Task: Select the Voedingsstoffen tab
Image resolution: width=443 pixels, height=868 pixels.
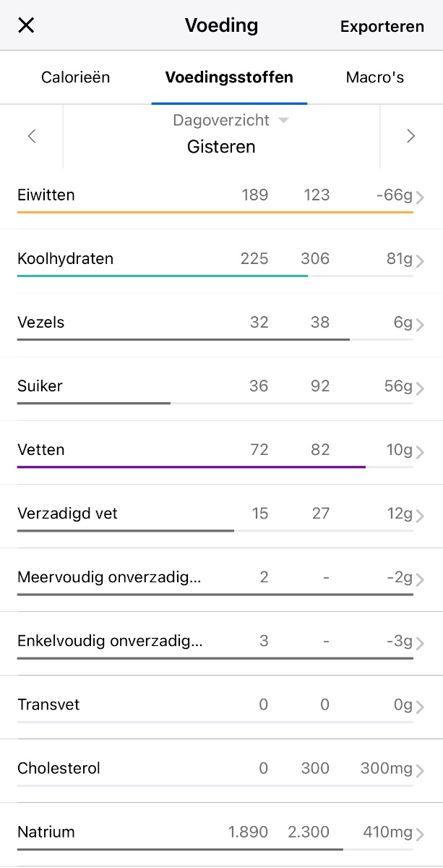Action: point(229,77)
